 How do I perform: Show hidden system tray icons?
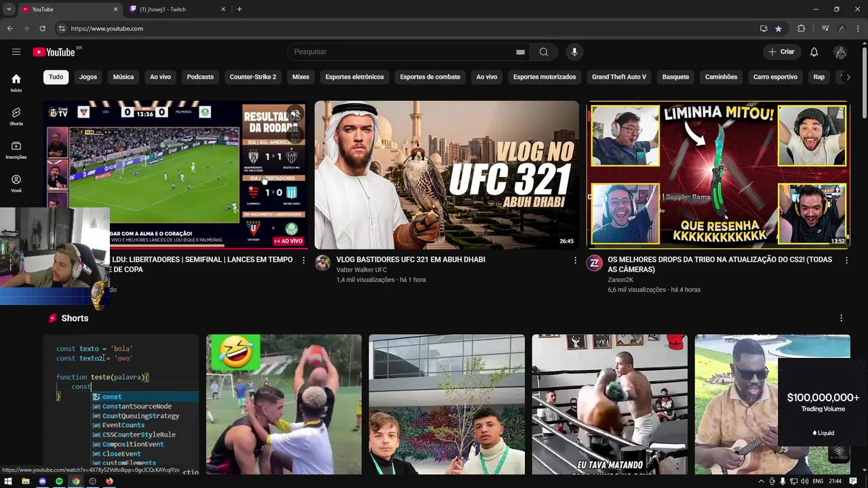tap(760, 481)
